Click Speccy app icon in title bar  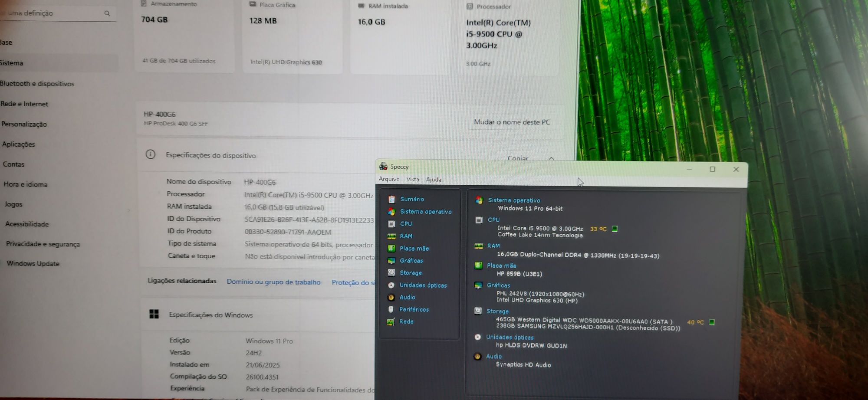point(383,167)
